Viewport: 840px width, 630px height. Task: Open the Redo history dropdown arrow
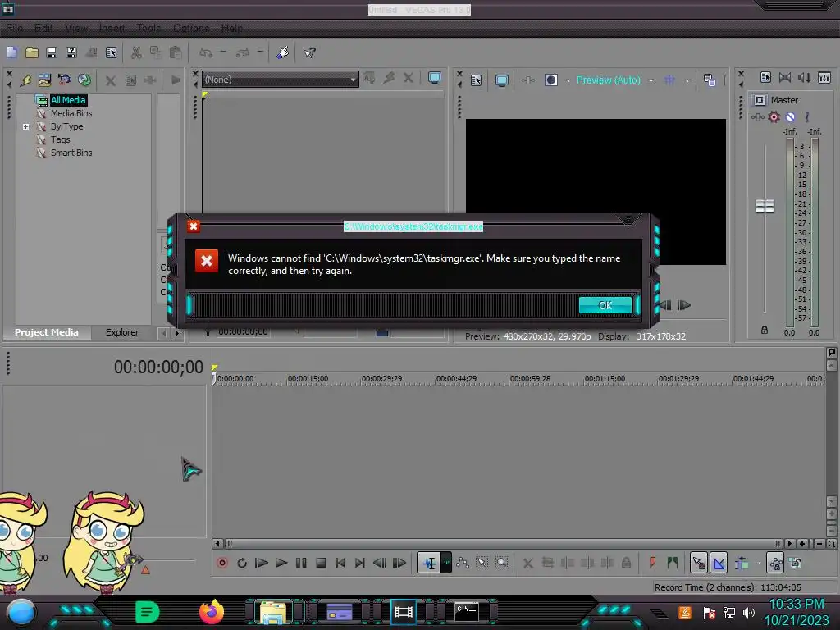point(260,52)
